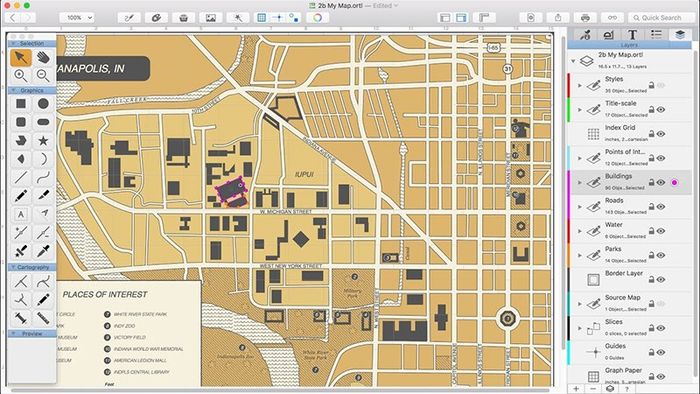Toggle visibility of the Water layer

pyautogui.click(x=661, y=231)
